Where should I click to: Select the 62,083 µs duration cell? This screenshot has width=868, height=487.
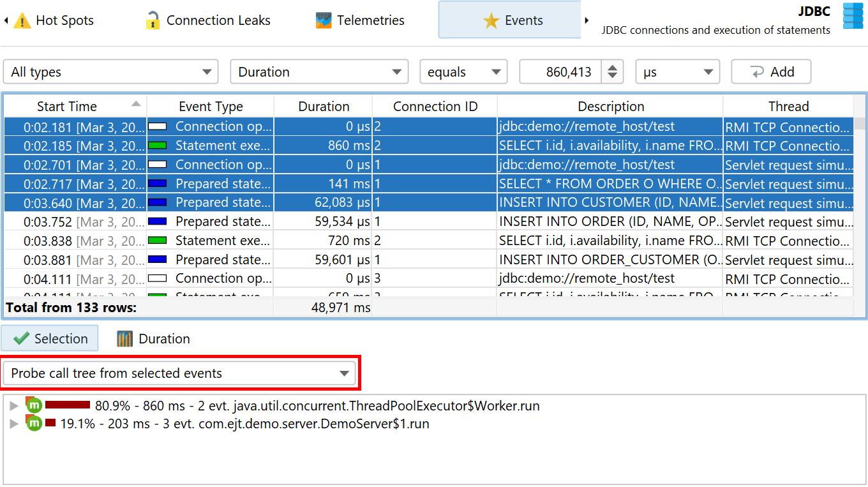click(324, 203)
